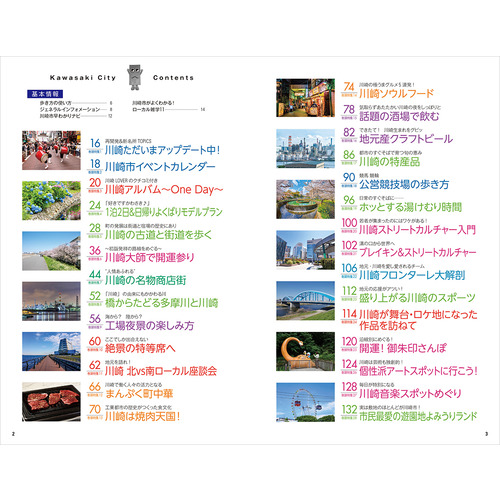Screen dimensions: 500x500
Task: Click '盛り上がる川崎のスポーツ' entry
Action: click(417, 298)
